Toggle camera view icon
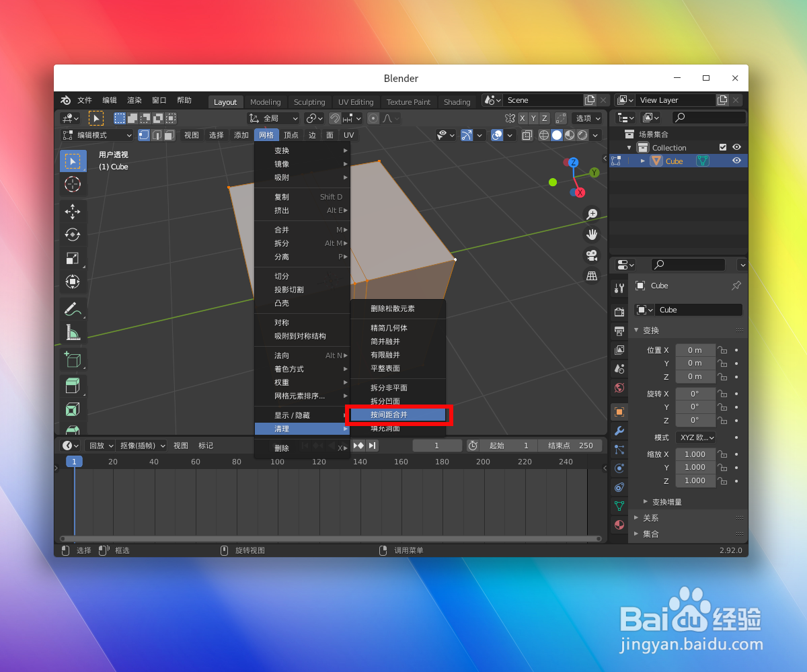The height and width of the screenshot is (672, 807). click(x=592, y=255)
